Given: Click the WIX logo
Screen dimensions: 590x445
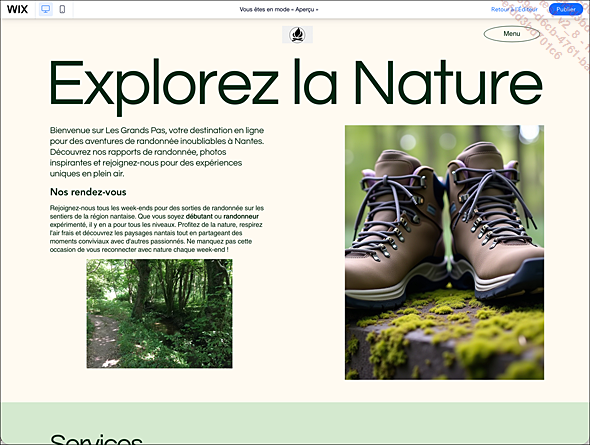Looking at the screenshot, I should point(17,9).
